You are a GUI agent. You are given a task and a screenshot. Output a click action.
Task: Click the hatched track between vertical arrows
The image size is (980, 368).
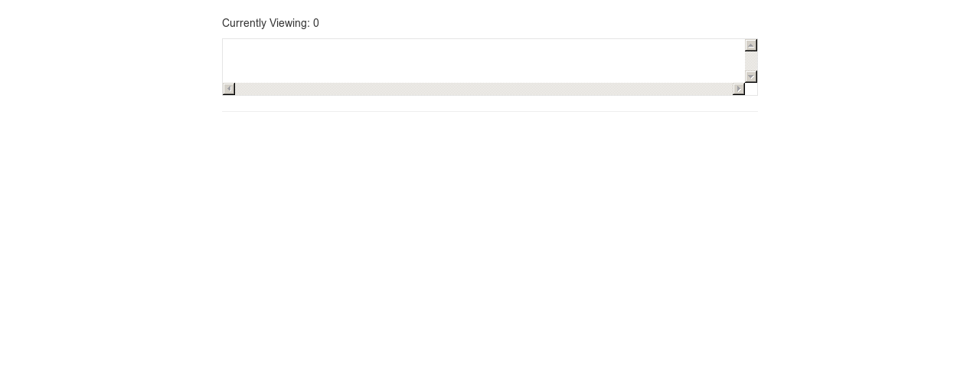point(751,61)
